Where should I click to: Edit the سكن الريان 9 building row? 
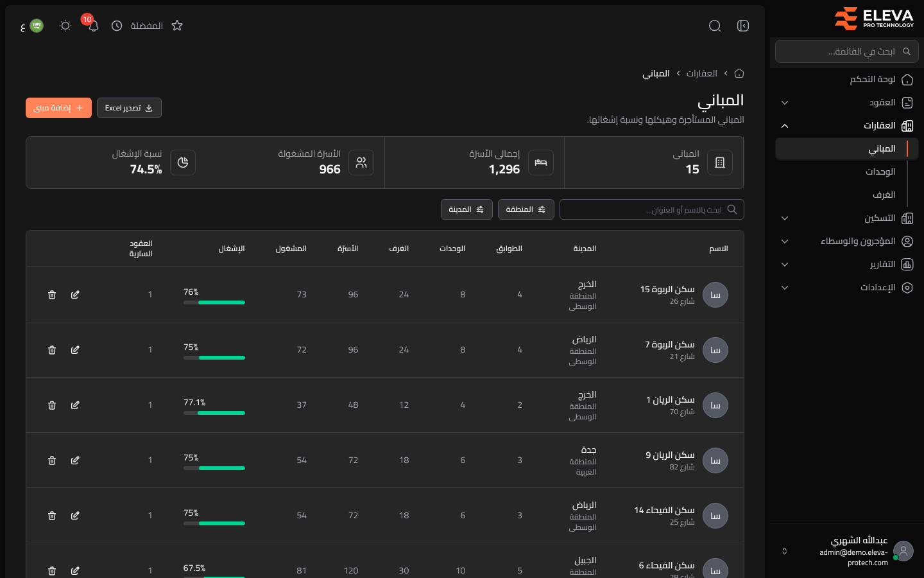tap(75, 460)
